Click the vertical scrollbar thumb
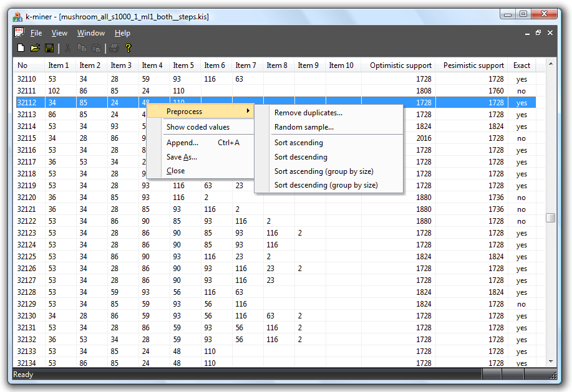The height and width of the screenshot is (392, 572). point(550,218)
